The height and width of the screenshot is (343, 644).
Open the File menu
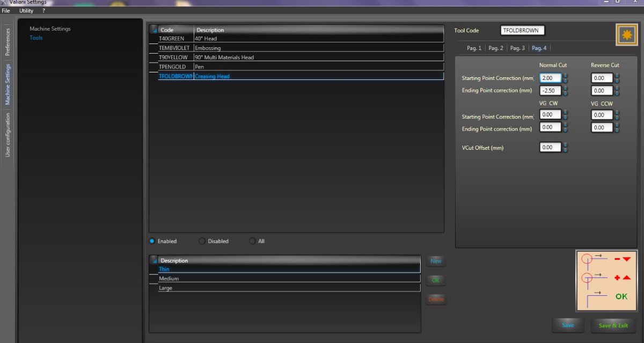point(6,11)
